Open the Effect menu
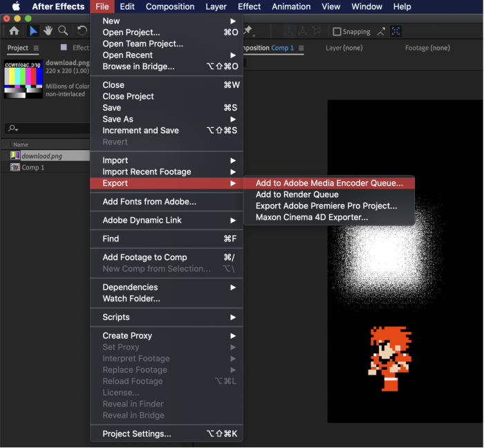 pyautogui.click(x=249, y=6)
